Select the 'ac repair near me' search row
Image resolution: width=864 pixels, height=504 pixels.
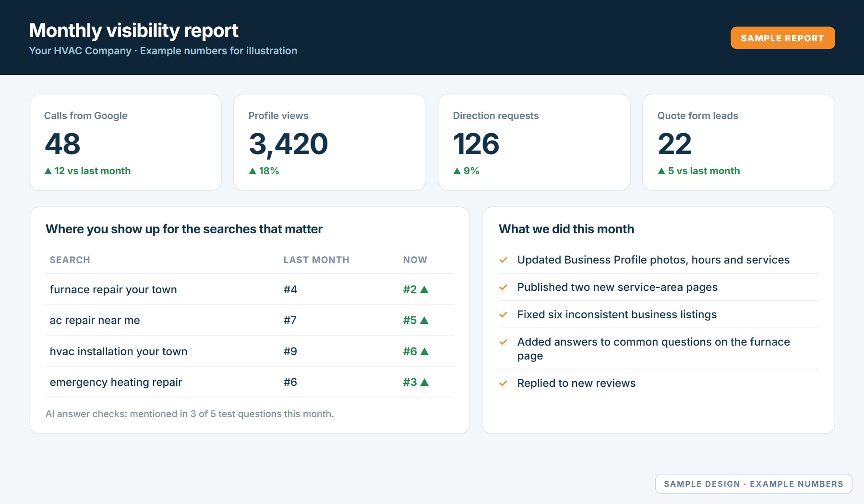click(249, 320)
